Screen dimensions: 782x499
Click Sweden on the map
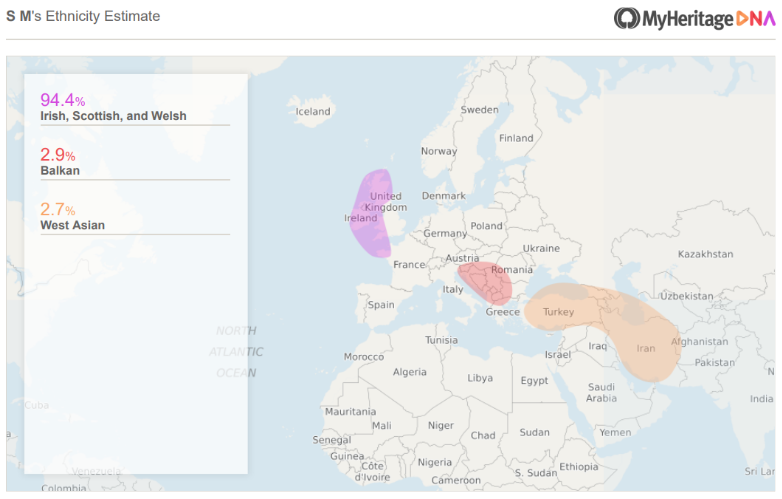(x=479, y=110)
